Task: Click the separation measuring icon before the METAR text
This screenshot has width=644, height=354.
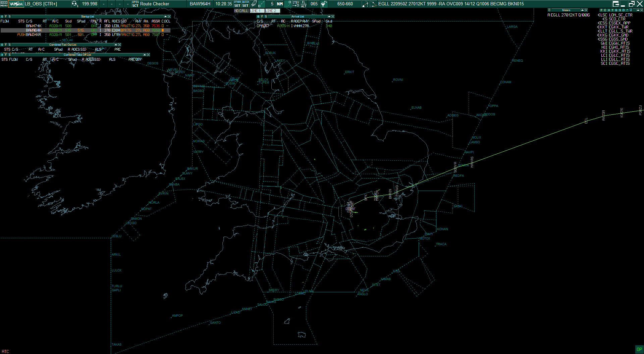Action: coord(373,4)
